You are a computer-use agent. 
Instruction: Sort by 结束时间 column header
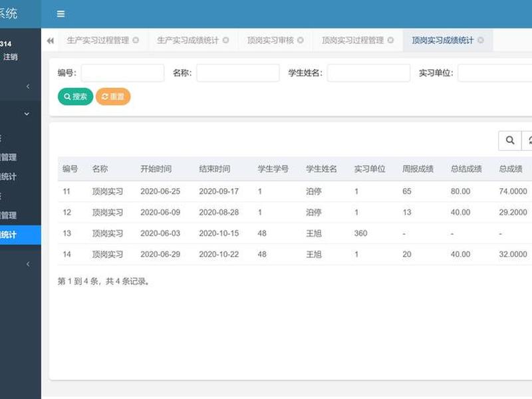tap(214, 169)
